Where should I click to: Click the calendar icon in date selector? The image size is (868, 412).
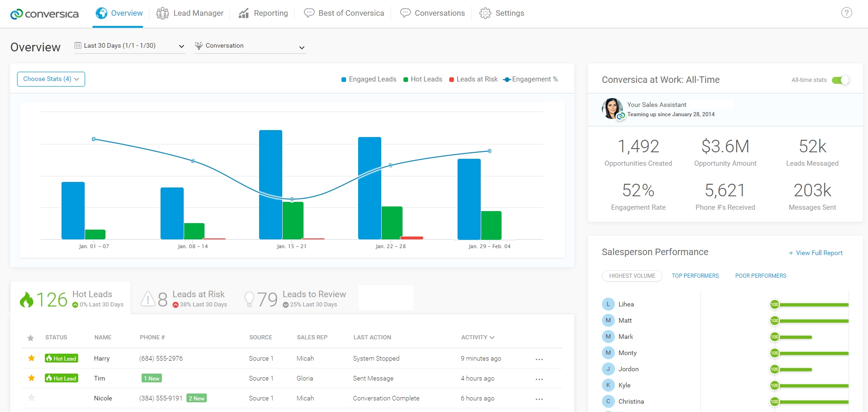tap(78, 45)
